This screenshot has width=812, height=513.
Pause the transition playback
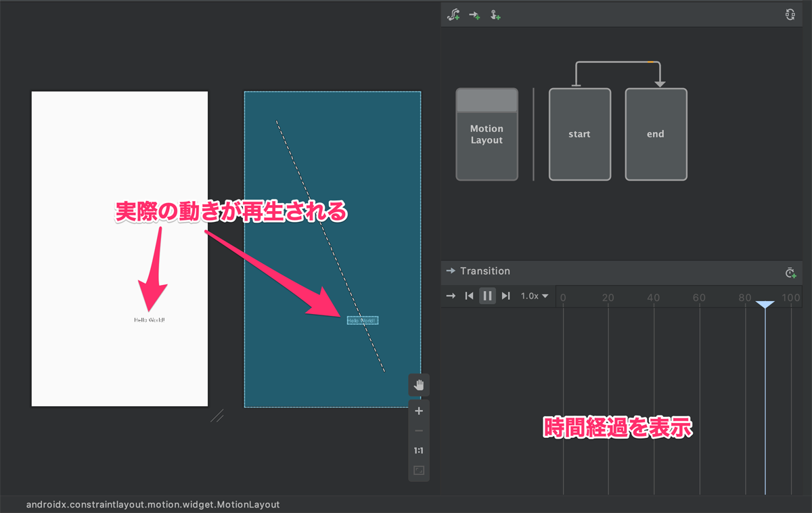tap(487, 296)
